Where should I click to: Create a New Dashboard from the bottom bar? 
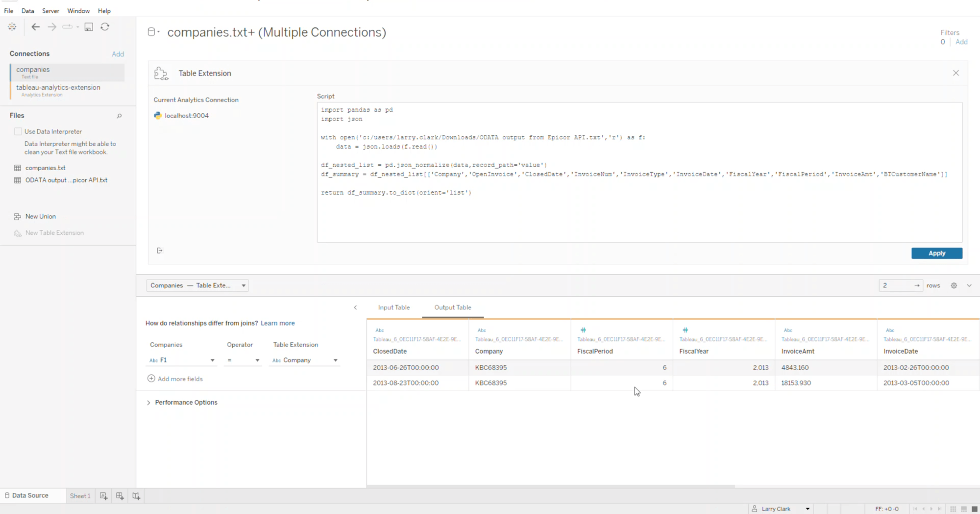click(120, 496)
